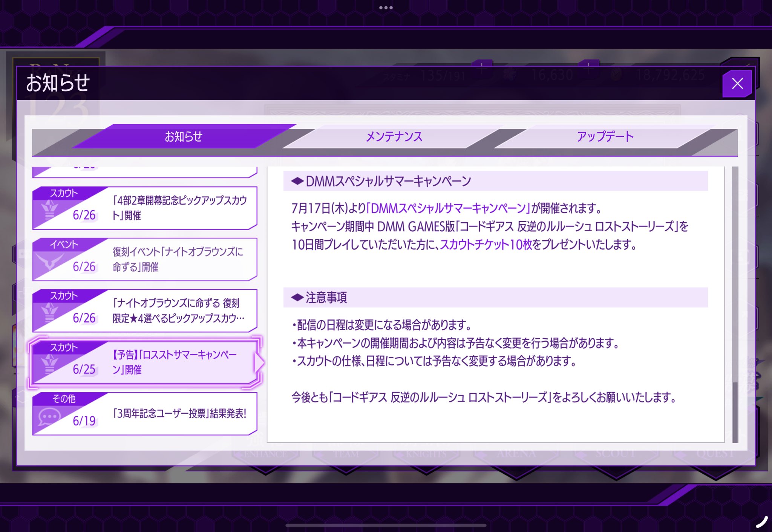Click the 今後とも…よろしくお願いいたします closing line
Viewport: 772px width, 532px height.
484,397
